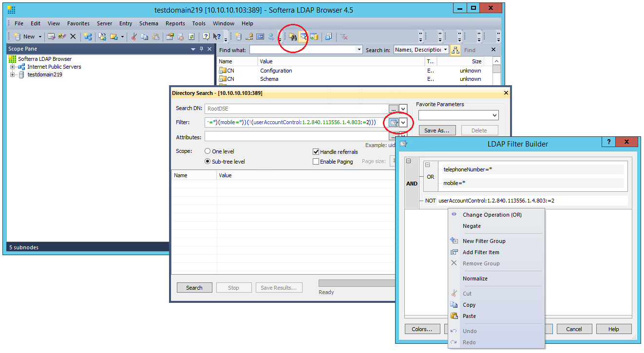Open the Favorites menu
The height and width of the screenshot is (353, 644).
[78, 23]
